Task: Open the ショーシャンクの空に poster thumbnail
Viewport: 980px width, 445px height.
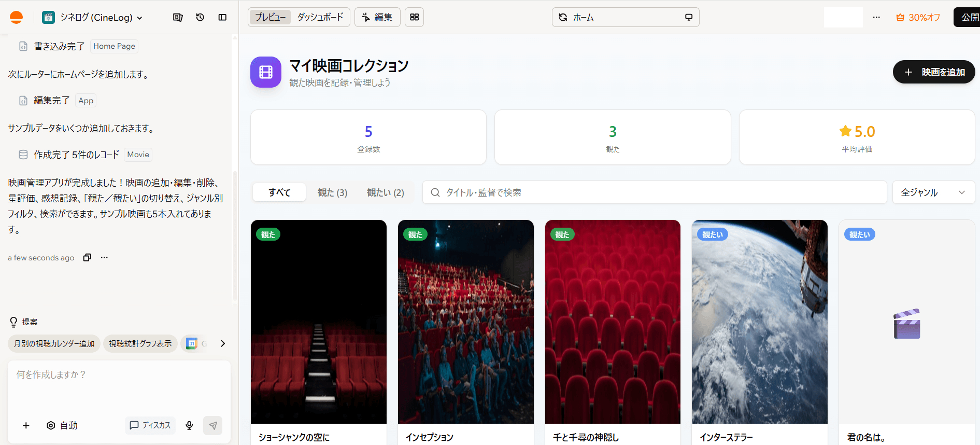Action: tap(319, 322)
